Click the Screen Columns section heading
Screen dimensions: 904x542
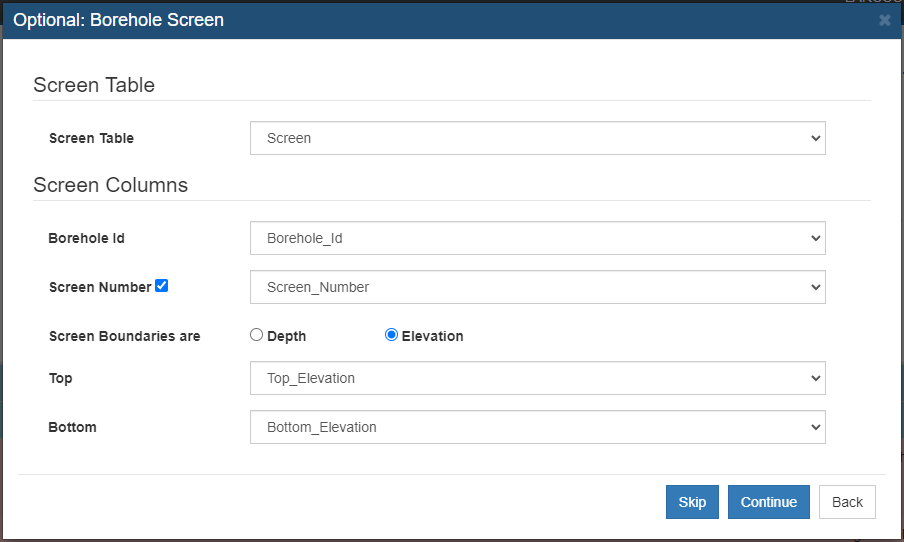tap(111, 185)
